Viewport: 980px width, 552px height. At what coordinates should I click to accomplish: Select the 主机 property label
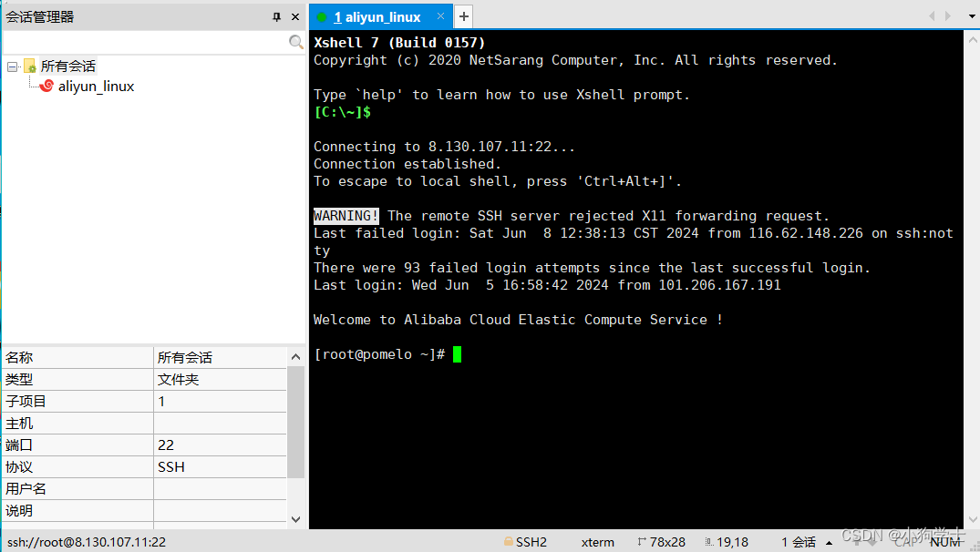coord(19,424)
